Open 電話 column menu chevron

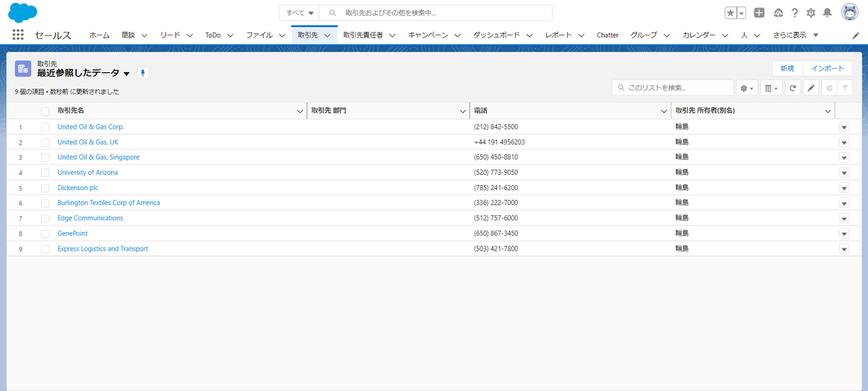coord(664,111)
